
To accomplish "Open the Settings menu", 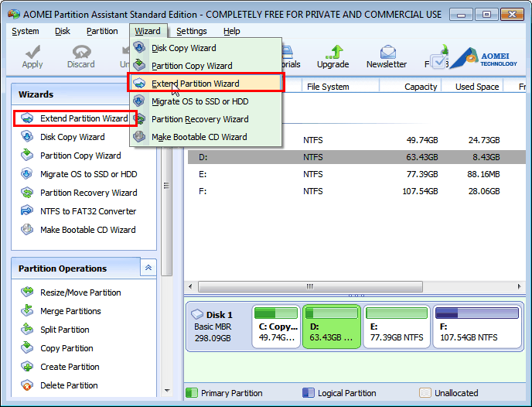I will (191, 31).
